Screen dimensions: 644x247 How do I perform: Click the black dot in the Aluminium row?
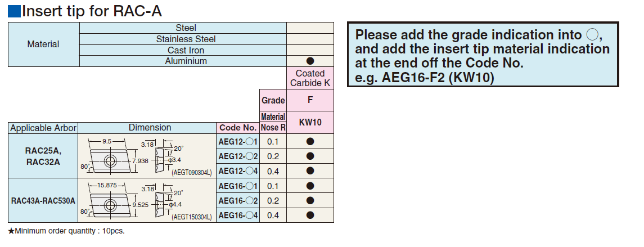(310, 61)
